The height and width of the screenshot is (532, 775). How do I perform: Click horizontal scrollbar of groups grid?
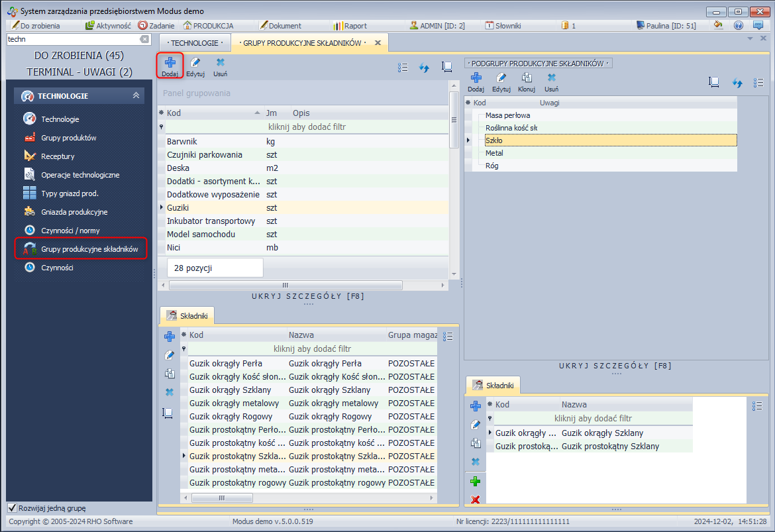285,286
